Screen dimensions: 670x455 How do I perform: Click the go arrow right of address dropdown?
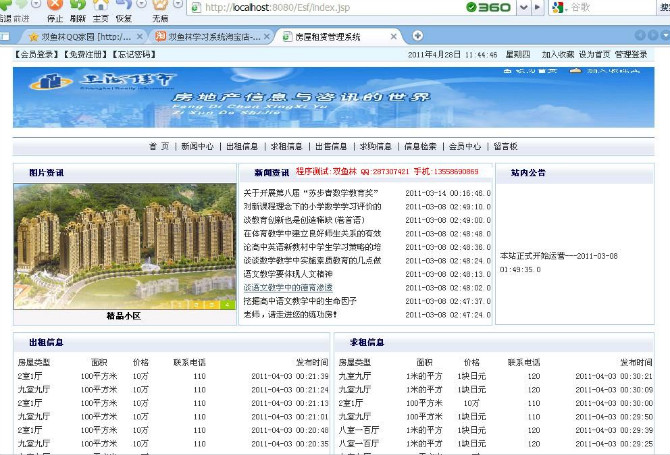[x=538, y=7]
